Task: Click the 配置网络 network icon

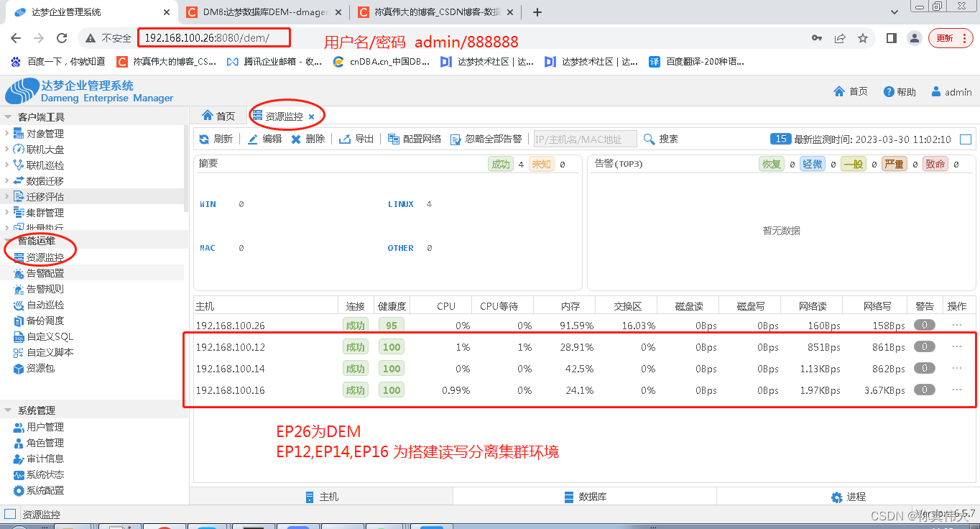Action: click(393, 139)
